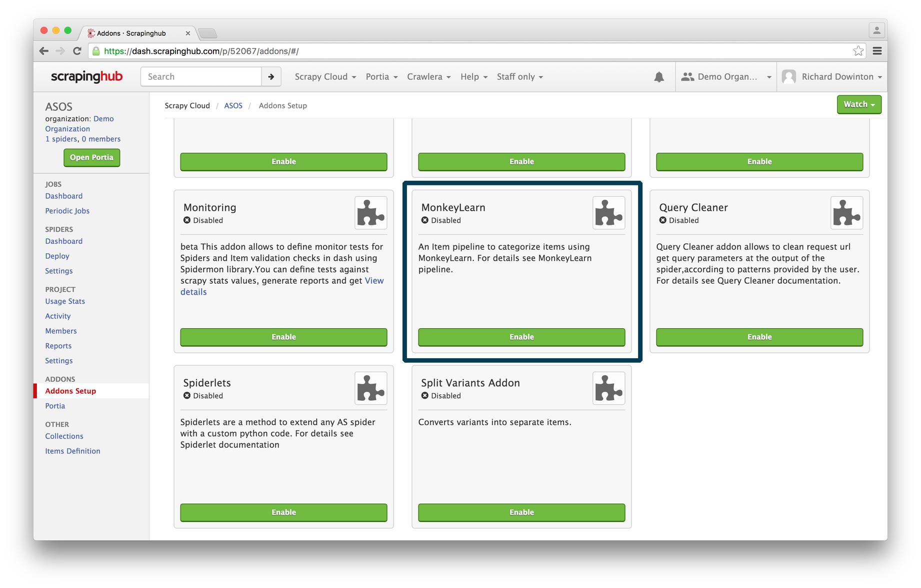Screen dimensions: 921x588
Task: Click the MonkeyLearn addon puzzle icon
Action: coord(609,213)
